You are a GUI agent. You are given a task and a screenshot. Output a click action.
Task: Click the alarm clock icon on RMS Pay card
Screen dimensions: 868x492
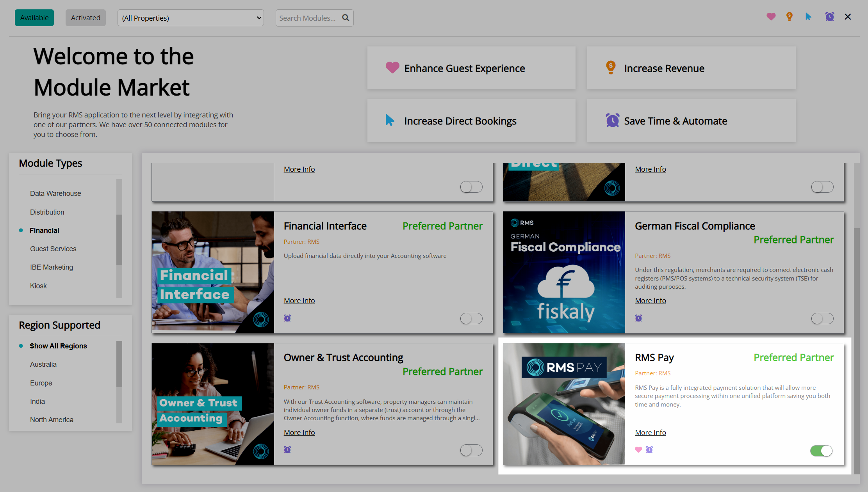[649, 449]
